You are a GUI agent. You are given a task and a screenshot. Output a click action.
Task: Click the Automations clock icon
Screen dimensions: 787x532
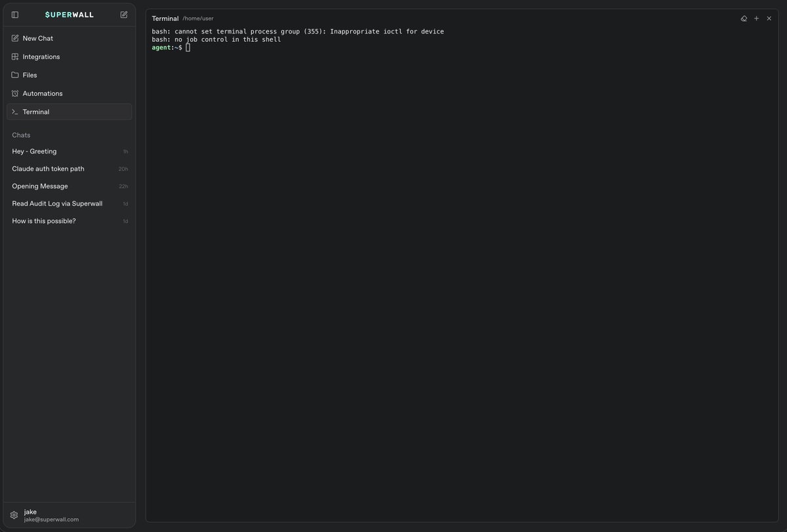(x=15, y=93)
